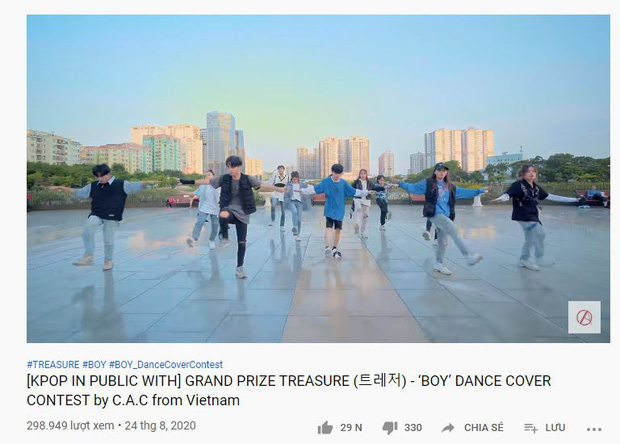Click the 330 dislike count
The height and width of the screenshot is (444, 620).
click(413, 428)
